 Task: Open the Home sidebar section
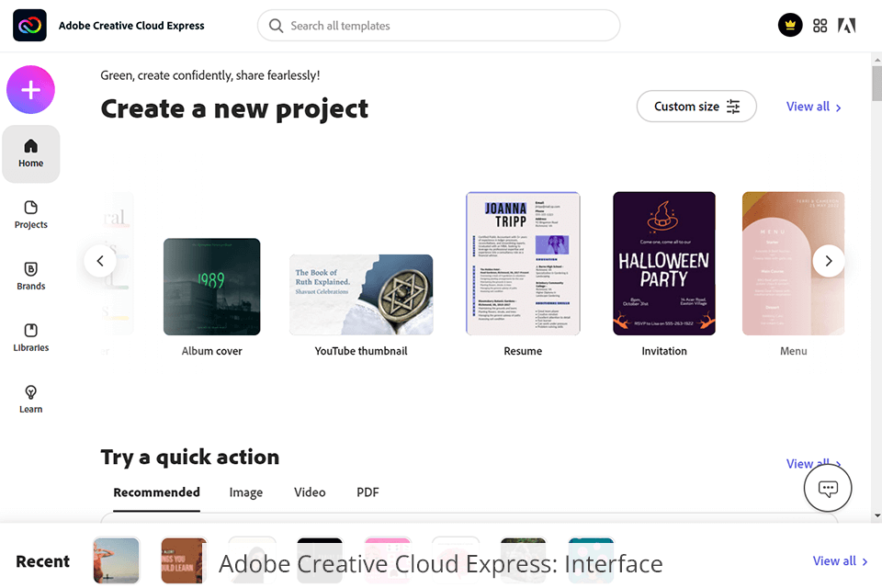point(31,153)
